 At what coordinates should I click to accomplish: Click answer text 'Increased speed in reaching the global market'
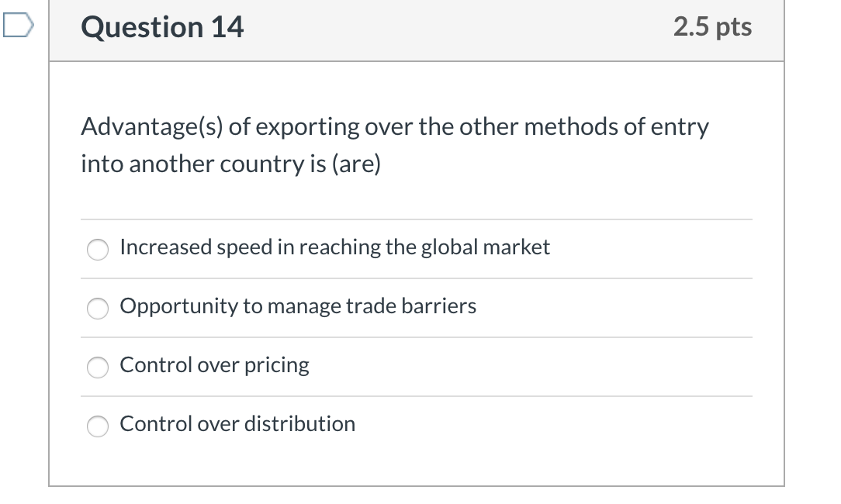tap(335, 247)
